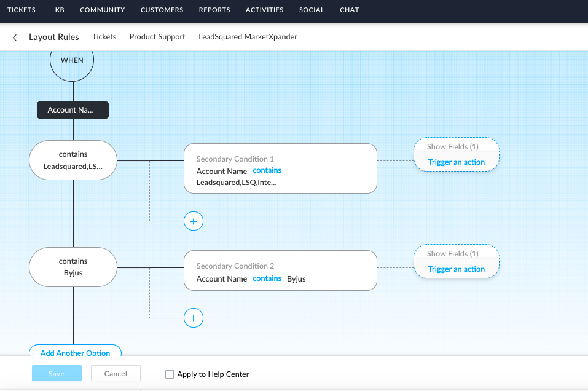The width and height of the screenshot is (588, 391).
Task: Select the Account Name field block
Action: [x=73, y=110]
